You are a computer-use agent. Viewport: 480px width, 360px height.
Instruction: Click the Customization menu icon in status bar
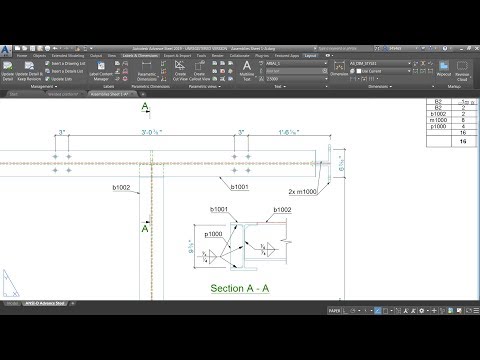(x=476, y=311)
